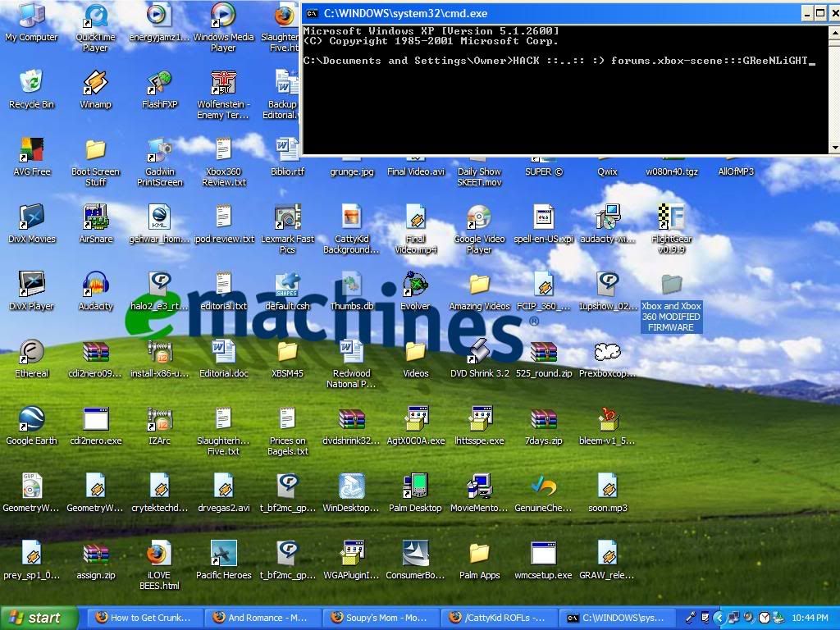The width and height of the screenshot is (840, 630).
Task: Expand hidden system tray icons arrow
Action: (718, 619)
